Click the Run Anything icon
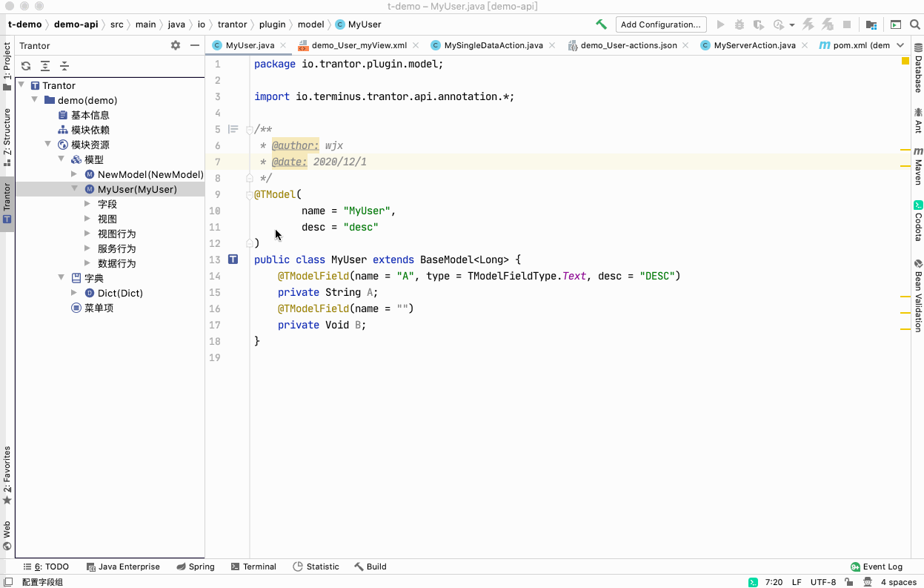924x588 pixels. coord(896,24)
